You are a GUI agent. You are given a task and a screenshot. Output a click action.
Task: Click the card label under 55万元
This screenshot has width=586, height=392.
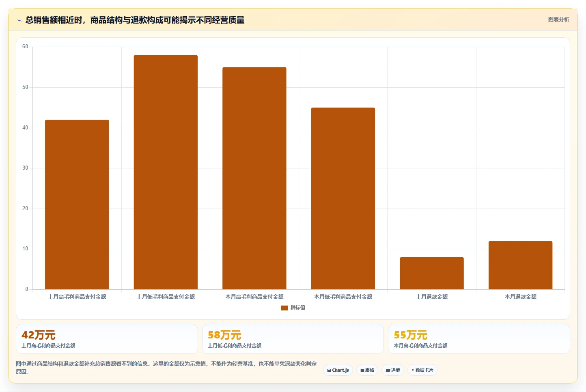[x=420, y=346]
